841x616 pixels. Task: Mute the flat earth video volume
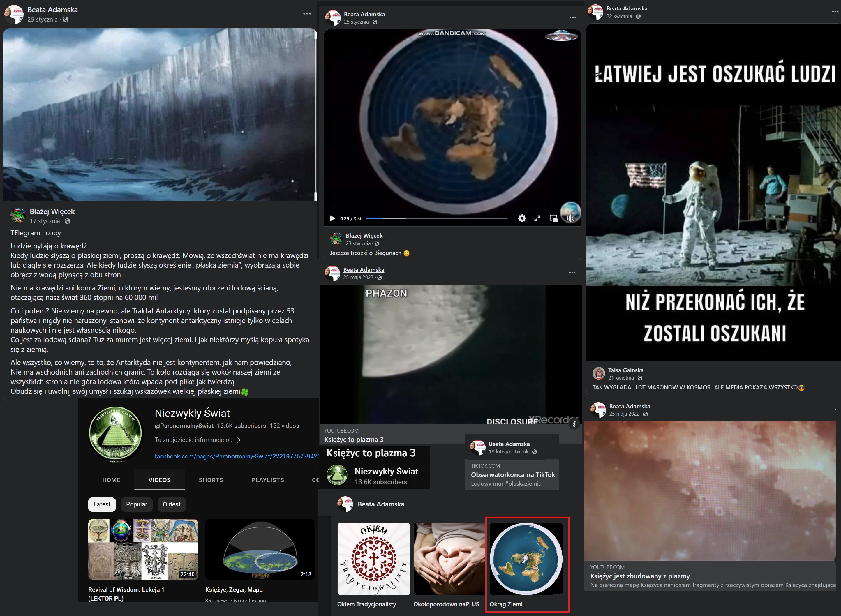coord(571,218)
